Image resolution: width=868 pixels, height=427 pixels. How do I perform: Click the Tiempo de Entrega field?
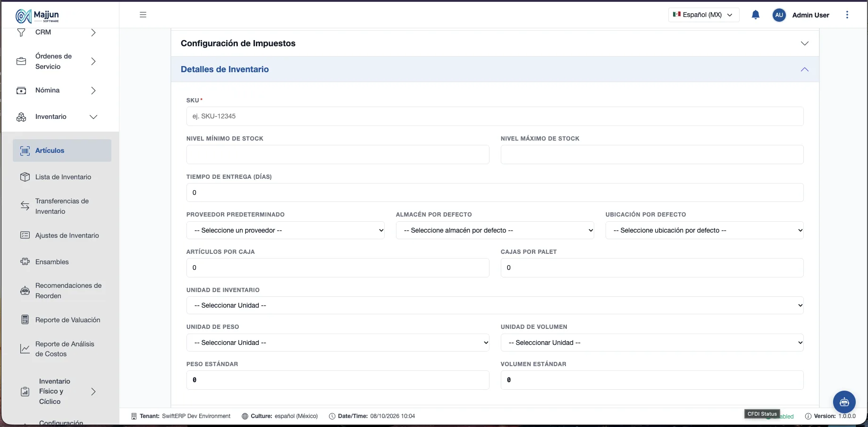[x=495, y=193]
